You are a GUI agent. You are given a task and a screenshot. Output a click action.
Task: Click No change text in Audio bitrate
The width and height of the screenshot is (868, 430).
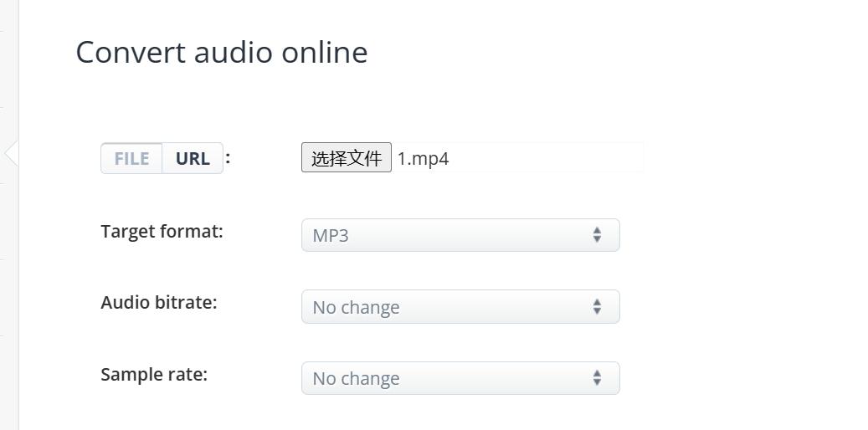pos(356,307)
